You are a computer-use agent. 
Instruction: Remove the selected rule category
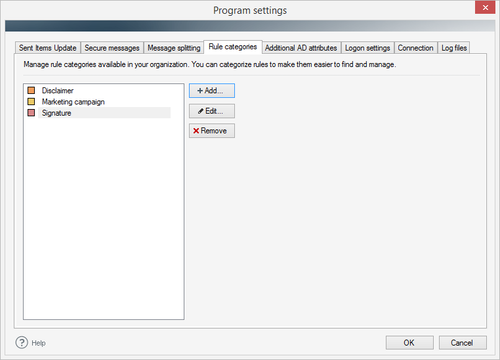212,131
